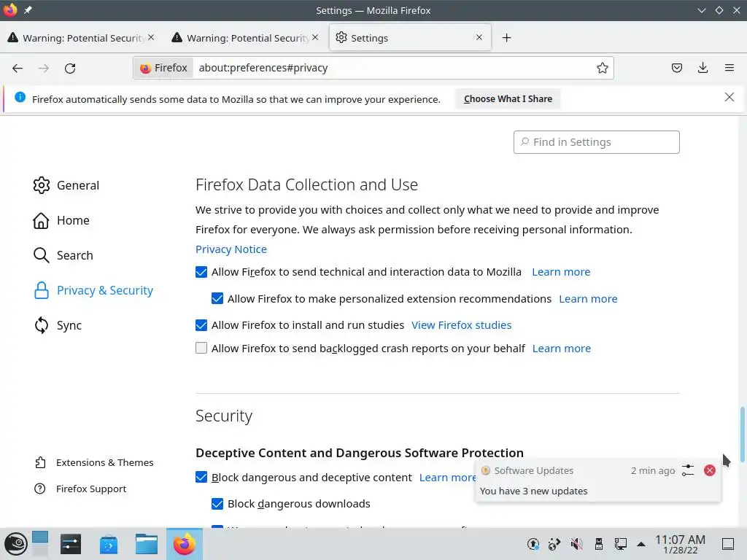Screen dimensions: 747x560
Task: Open the Privacy Notice link
Action: pos(231,249)
